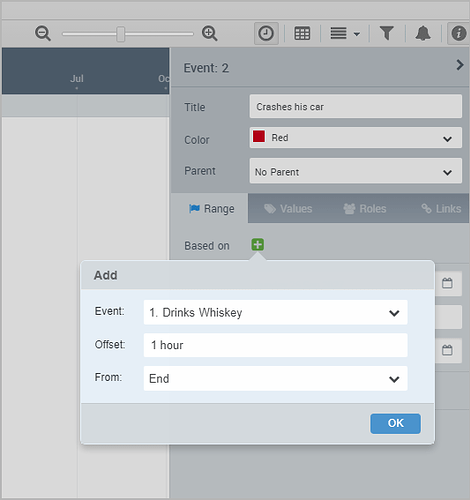The height and width of the screenshot is (500, 470).
Task: Open the spreadsheet grid view icon
Action: coord(302,33)
